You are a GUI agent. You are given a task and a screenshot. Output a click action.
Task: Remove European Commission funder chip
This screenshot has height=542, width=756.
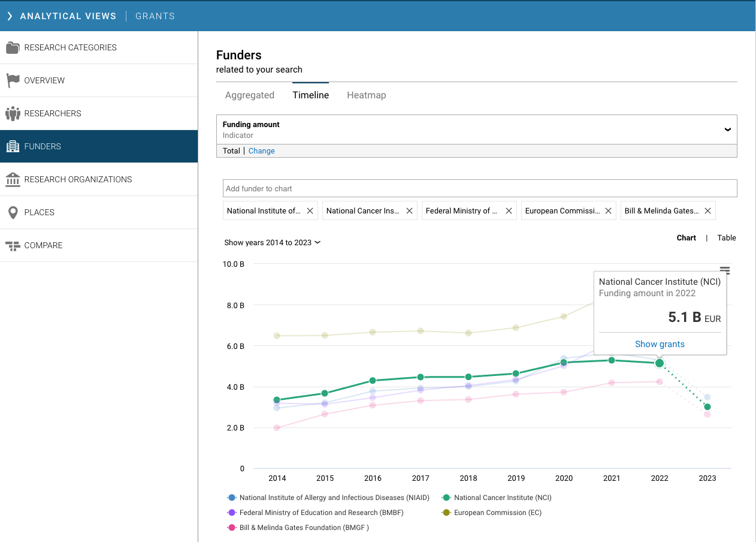(x=608, y=211)
